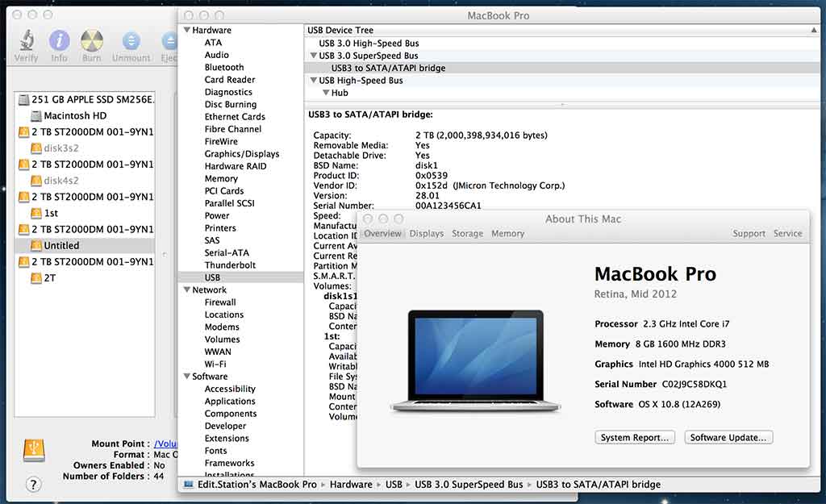
Task: Open the Info toolbar icon
Action: (x=59, y=40)
